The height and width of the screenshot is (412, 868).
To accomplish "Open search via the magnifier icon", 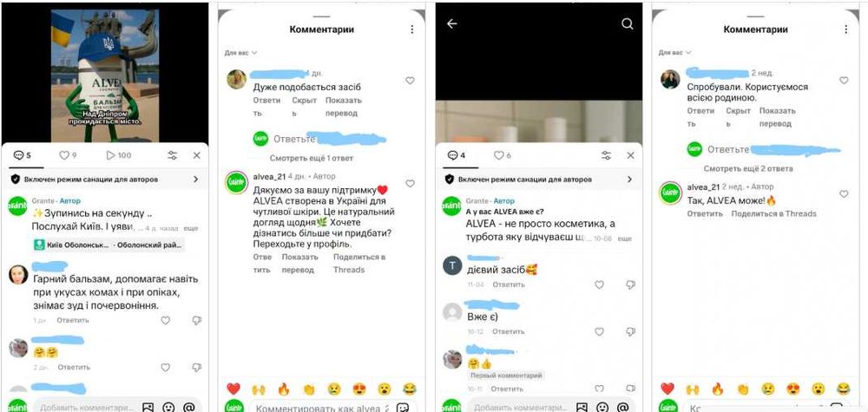I will pyautogui.click(x=628, y=23).
